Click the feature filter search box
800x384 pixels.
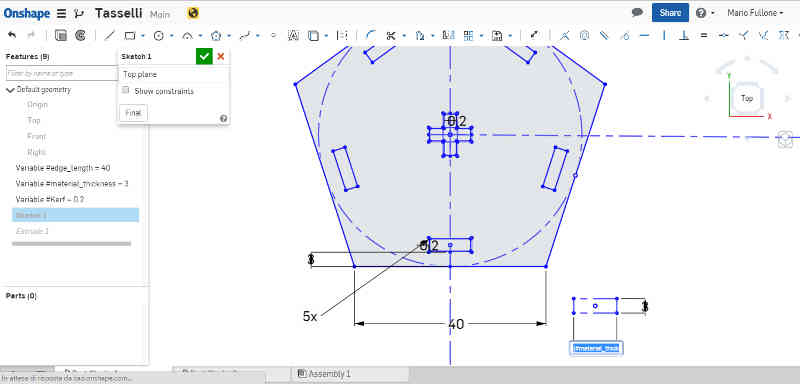click(62, 74)
